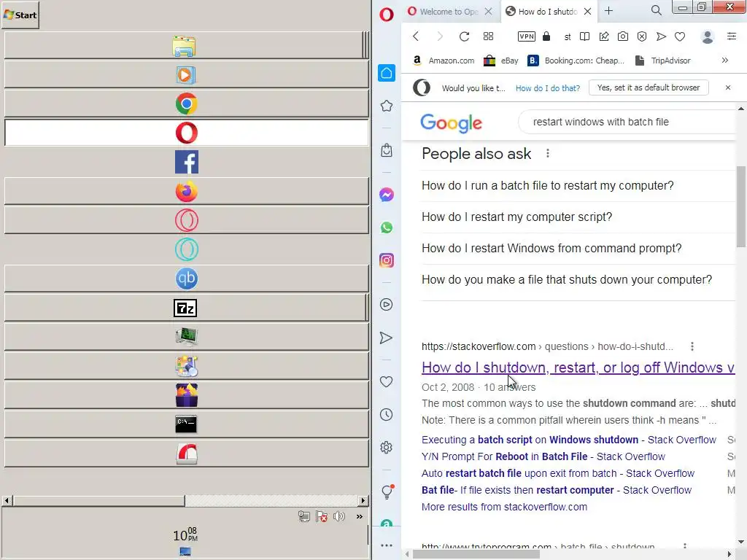747x560 pixels.
Task: Expand more bookmarks chevron
Action: 724,61
